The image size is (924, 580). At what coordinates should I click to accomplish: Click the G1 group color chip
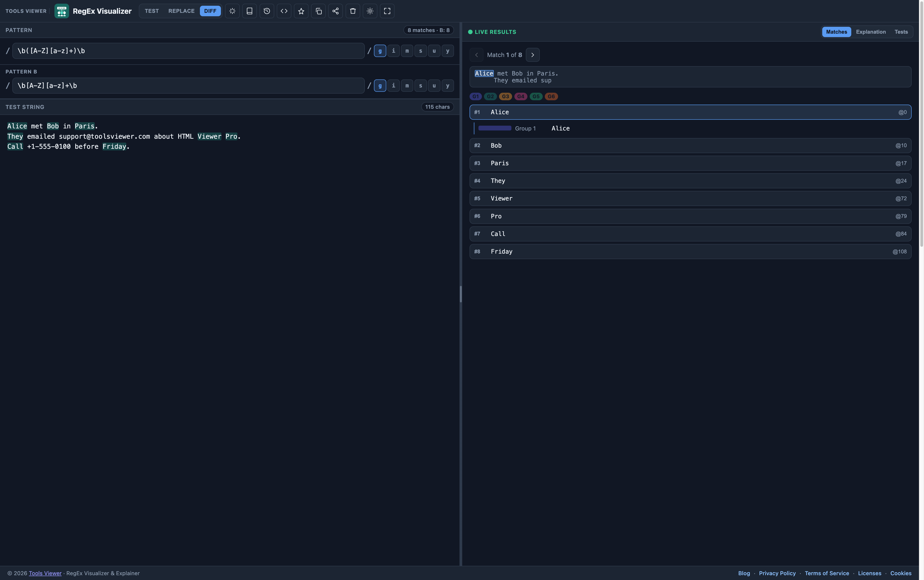[x=475, y=96]
